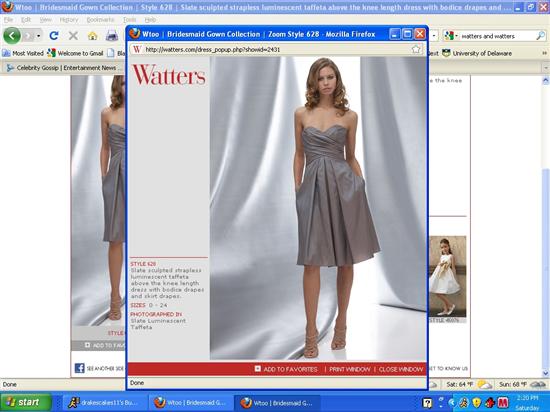
Task: Maximize the Zoom Style 628 popup window
Action: click(x=407, y=34)
